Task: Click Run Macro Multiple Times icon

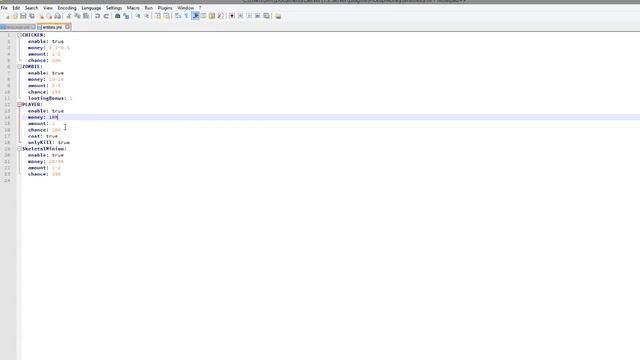Action: pos(258,16)
